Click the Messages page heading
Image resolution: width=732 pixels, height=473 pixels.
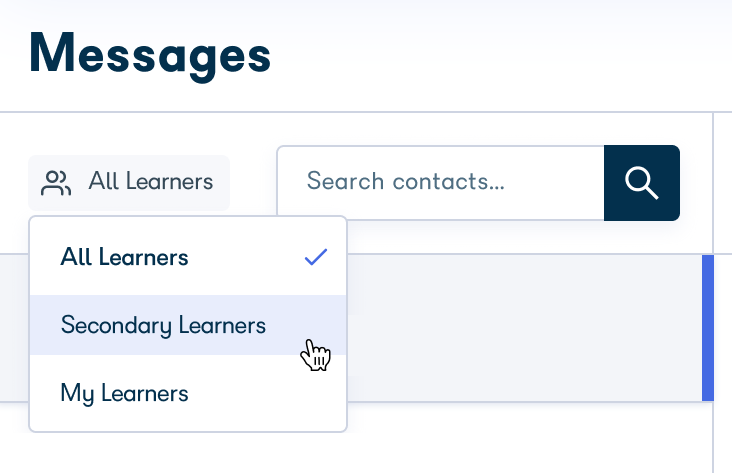tap(150, 55)
